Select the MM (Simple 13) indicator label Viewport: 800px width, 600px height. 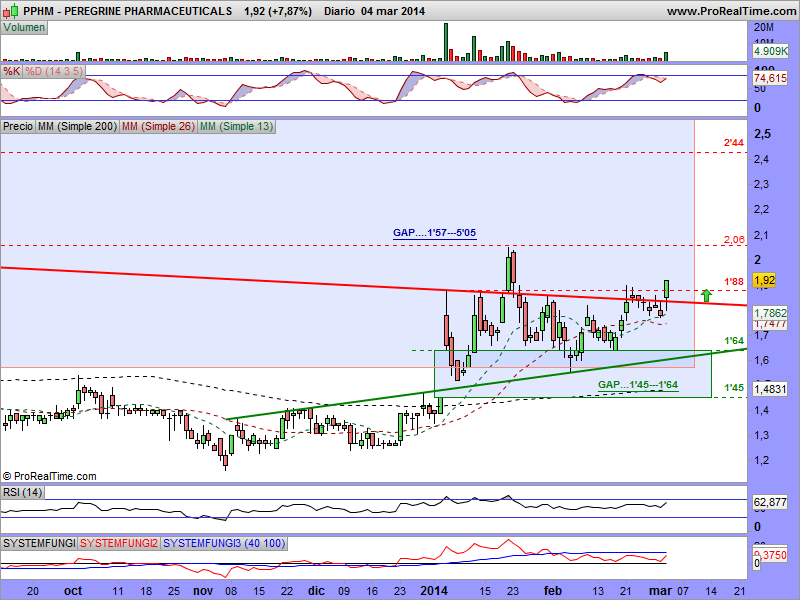click(236, 127)
